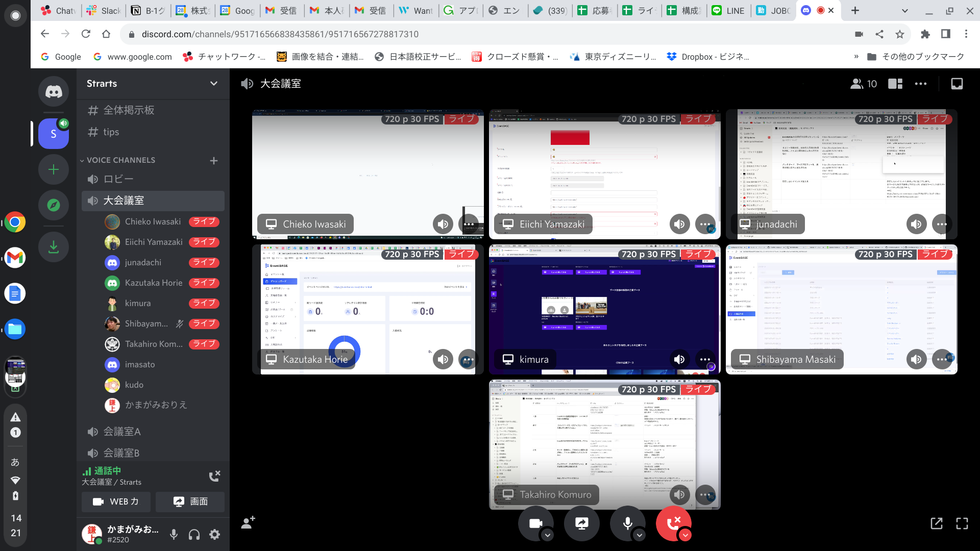
Task: Click the Add a server plus icon
Action: point(54,169)
